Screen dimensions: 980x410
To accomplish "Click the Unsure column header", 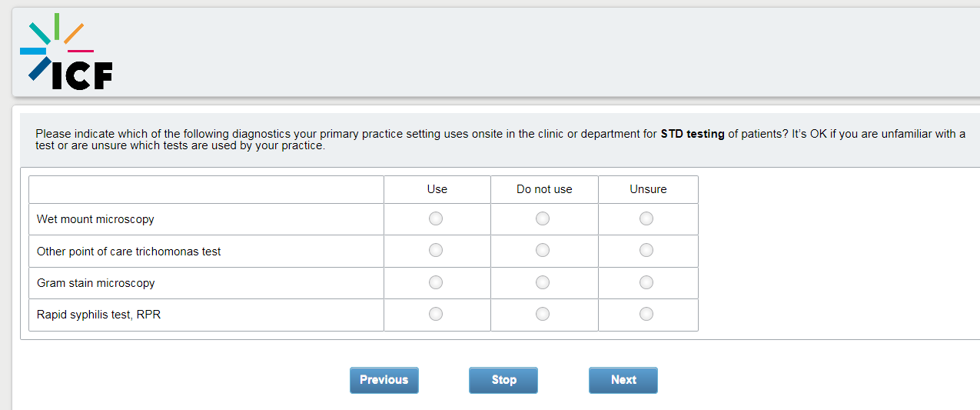I will [x=648, y=189].
